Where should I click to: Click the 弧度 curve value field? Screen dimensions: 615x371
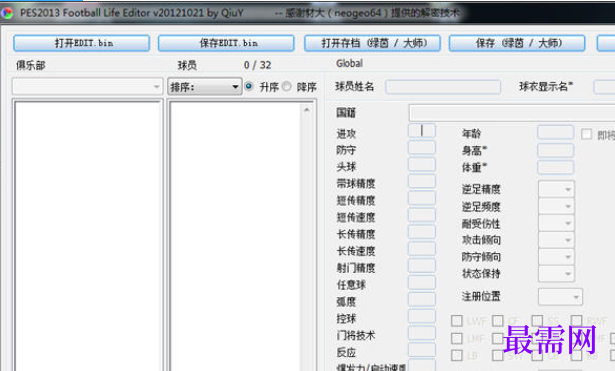(x=422, y=299)
